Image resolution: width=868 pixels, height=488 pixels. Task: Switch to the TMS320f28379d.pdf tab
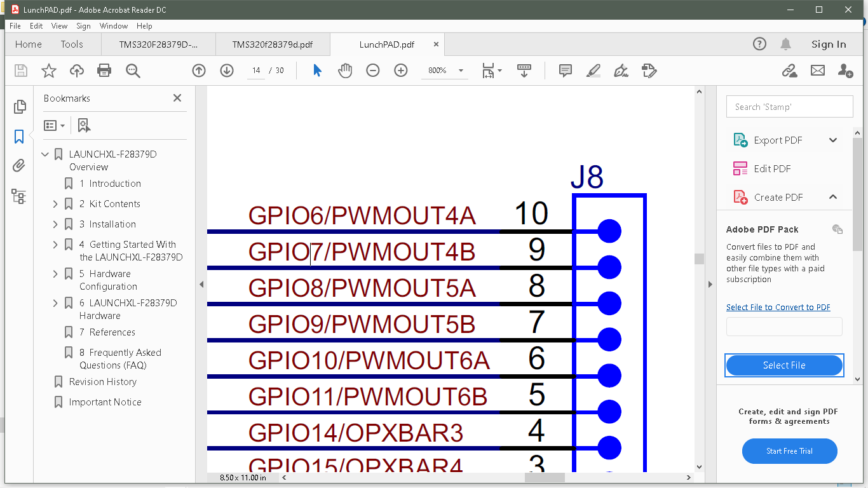273,44
